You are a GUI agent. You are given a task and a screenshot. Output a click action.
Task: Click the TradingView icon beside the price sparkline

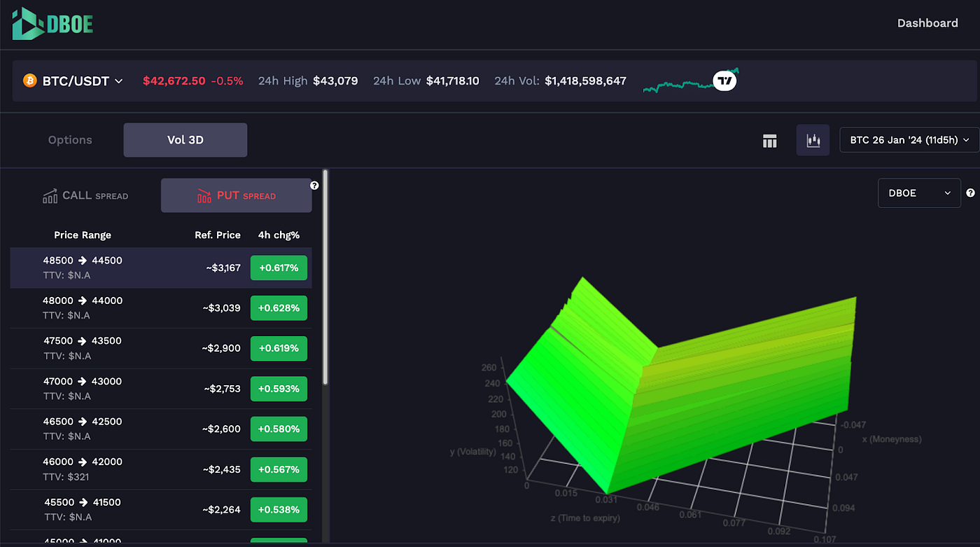point(724,81)
